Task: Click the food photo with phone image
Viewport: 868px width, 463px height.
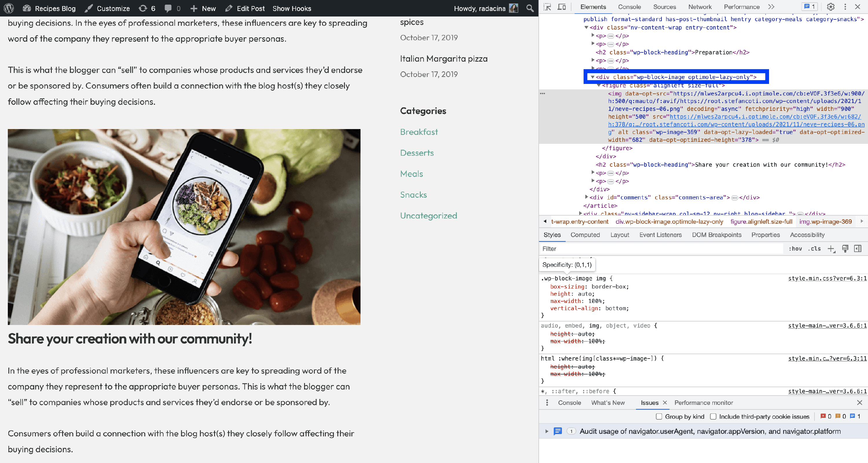Action: coord(184,227)
